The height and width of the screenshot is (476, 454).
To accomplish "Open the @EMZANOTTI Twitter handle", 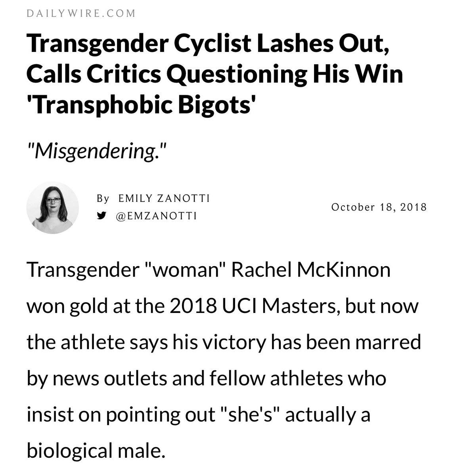I will [156, 216].
